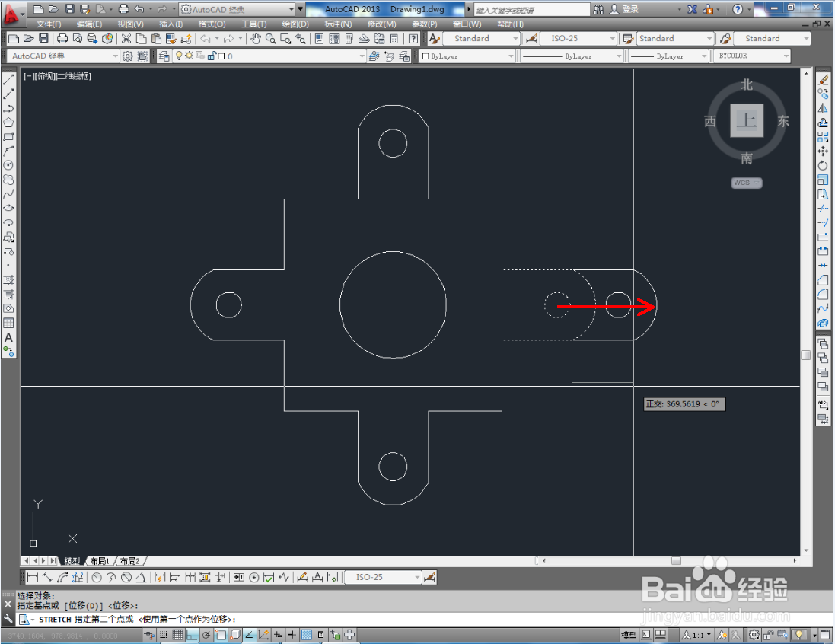Toggle Polar Tracking in status bar
This screenshot has height=644, width=835.
tap(206, 635)
